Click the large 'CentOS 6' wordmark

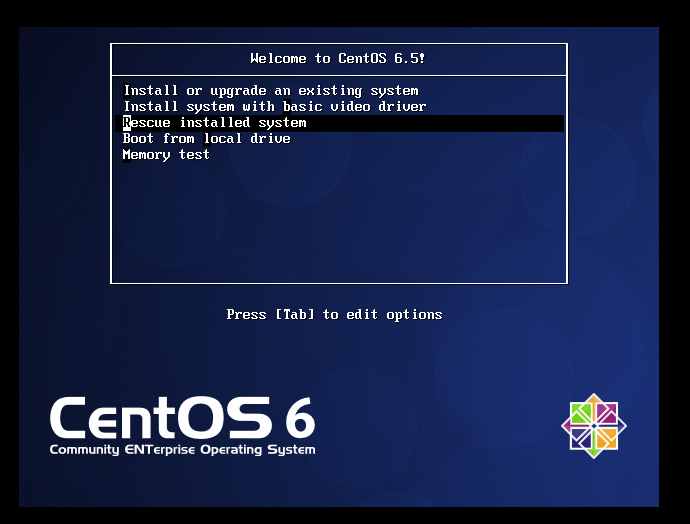click(183, 418)
